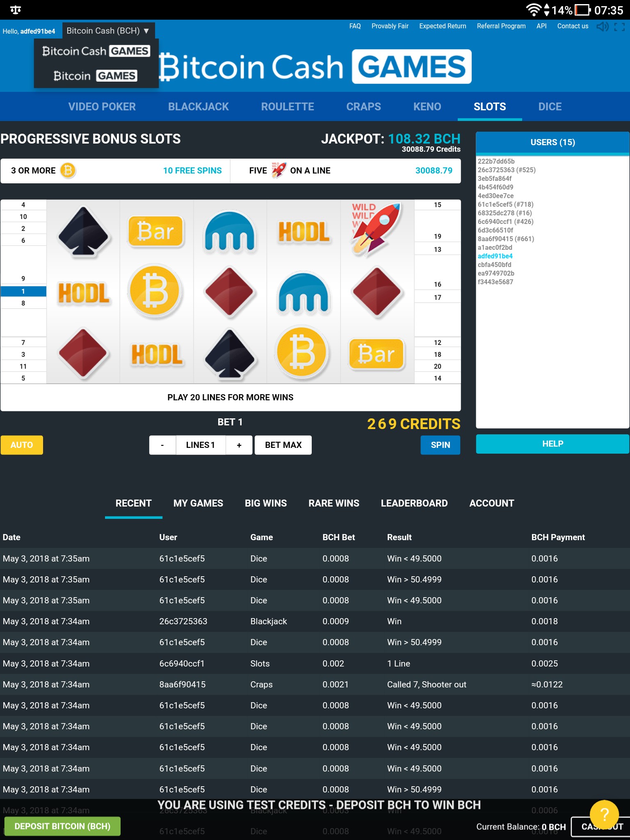Switch to the Dice game tab

(x=550, y=107)
